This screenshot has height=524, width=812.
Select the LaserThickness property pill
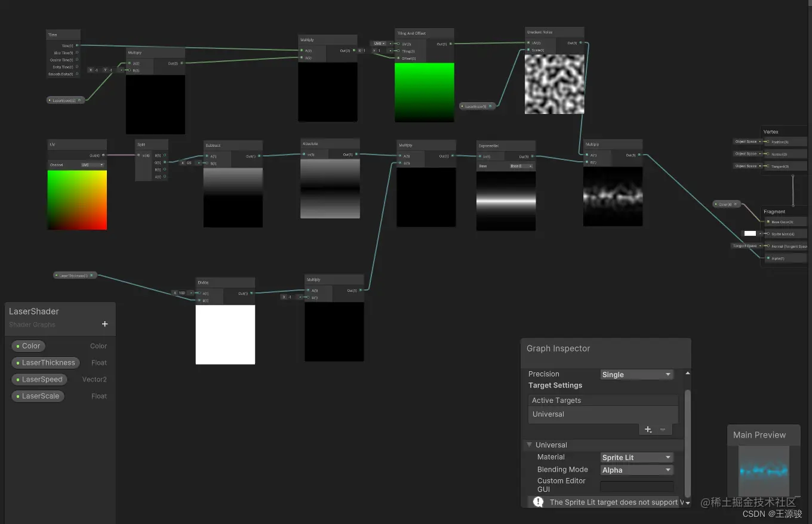[45, 363]
